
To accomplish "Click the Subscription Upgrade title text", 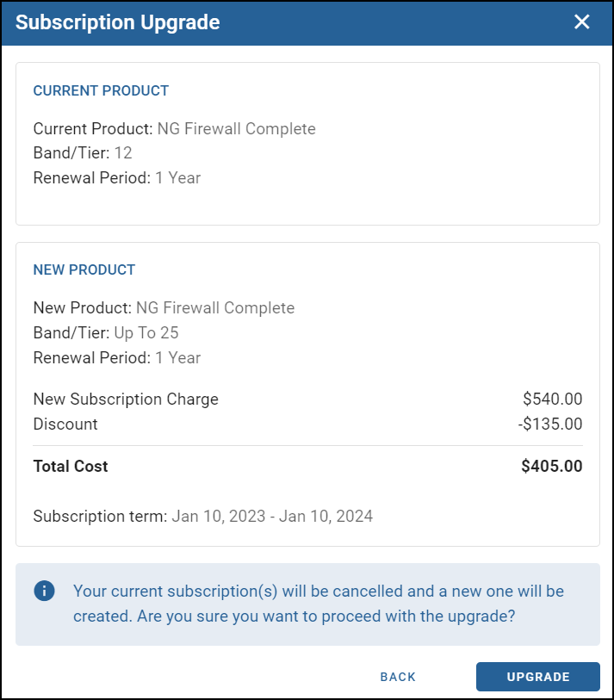I will [x=117, y=22].
